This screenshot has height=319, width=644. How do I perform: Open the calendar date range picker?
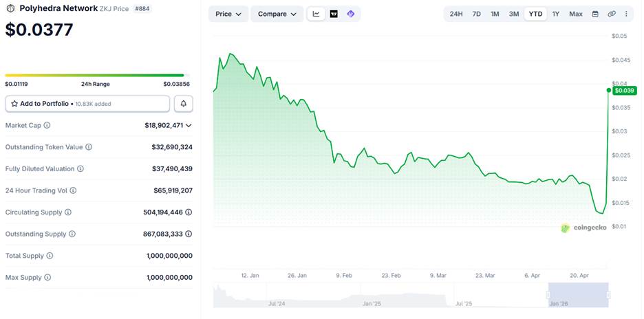click(595, 14)
